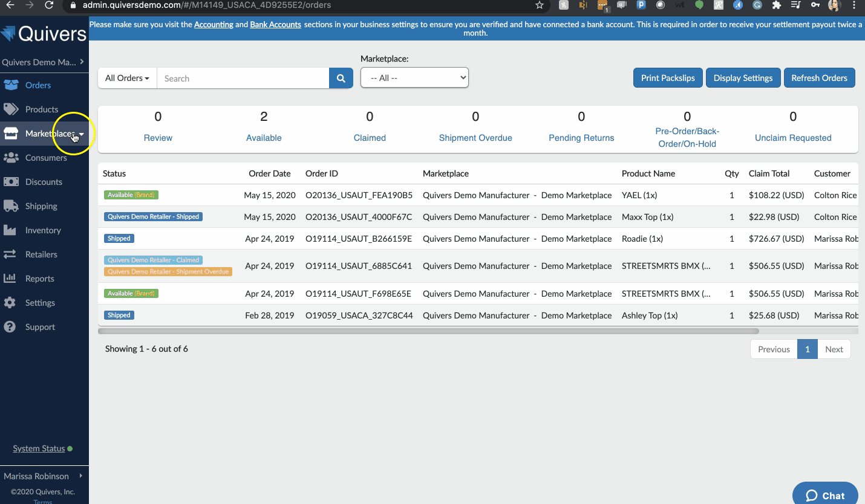Click the blue search magnifier button
865x504 pixels.
pyautogui.click(x=341, y=78)
